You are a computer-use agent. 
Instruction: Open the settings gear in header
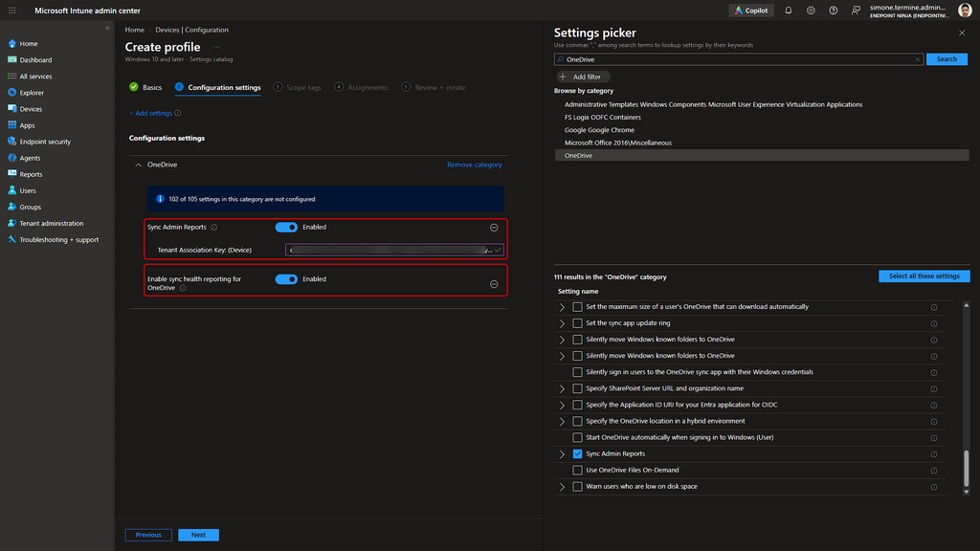point(811,11)
